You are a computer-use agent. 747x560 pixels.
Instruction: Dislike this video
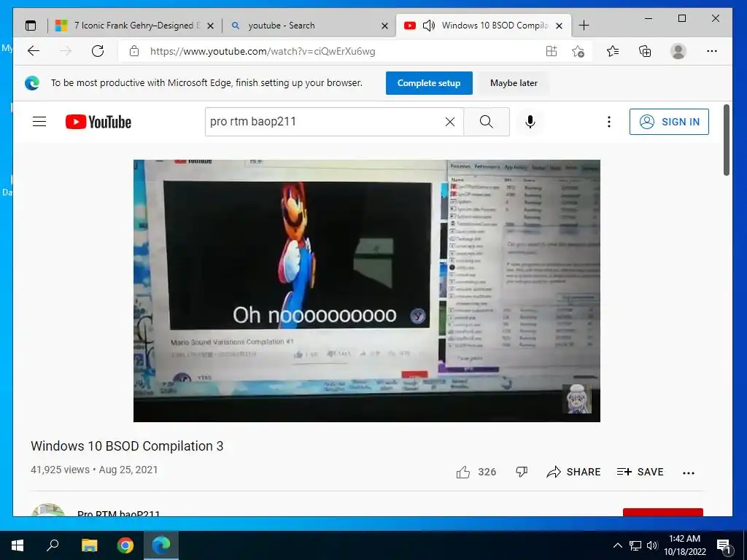coord(522,472)
